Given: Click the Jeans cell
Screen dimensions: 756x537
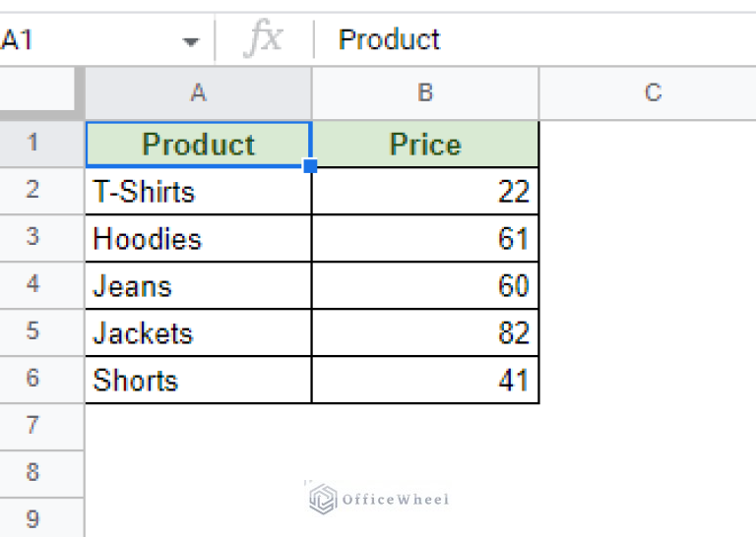Looking at the screenshot, I should pyautogui.click(x=198, y=286).
